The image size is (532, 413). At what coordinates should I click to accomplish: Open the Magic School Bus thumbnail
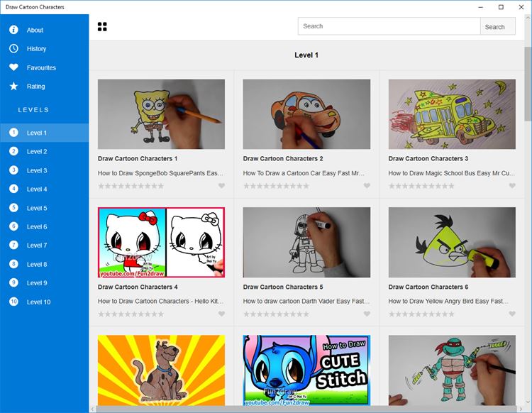[x=452, y=114]
